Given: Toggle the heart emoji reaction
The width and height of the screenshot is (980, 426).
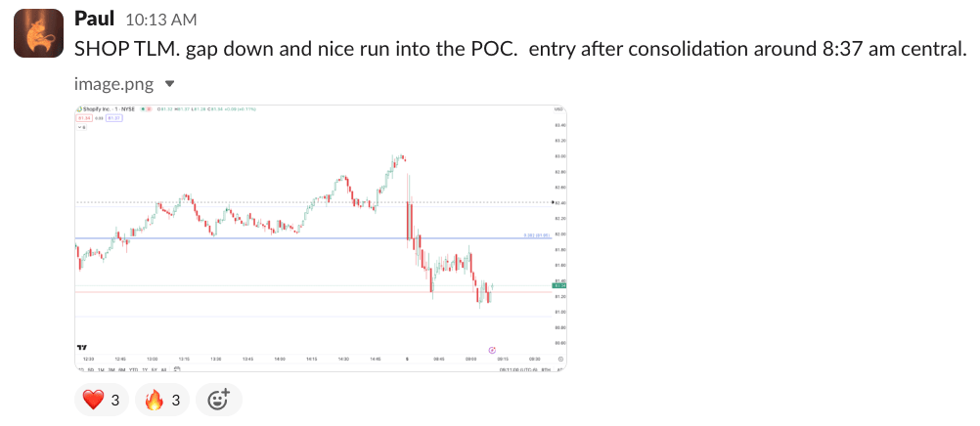Looking at the screenshot, I should click(102, 399).
